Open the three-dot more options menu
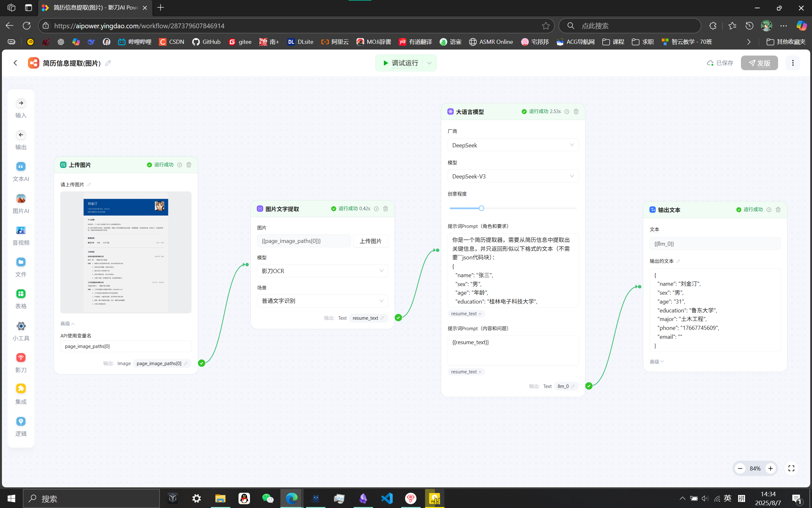812x508 pixels. (793, 63)
